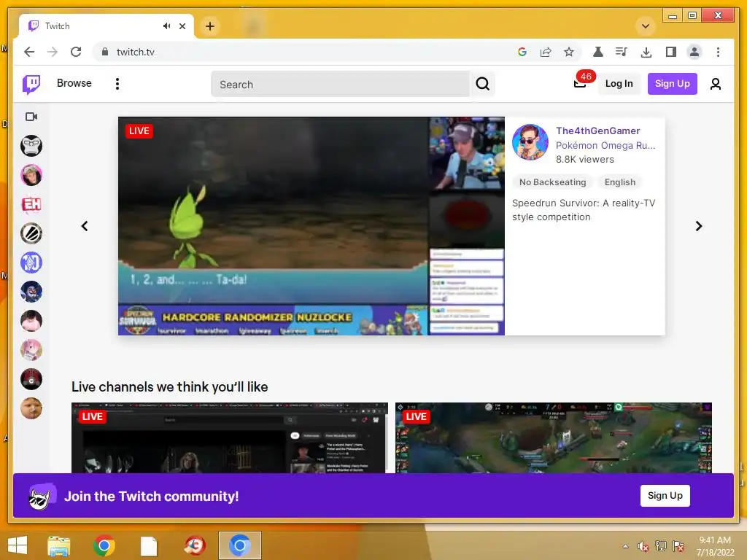Expand the tab search chevron
The height and width of the screenshot is (560, 747).
tap(646, 26)
